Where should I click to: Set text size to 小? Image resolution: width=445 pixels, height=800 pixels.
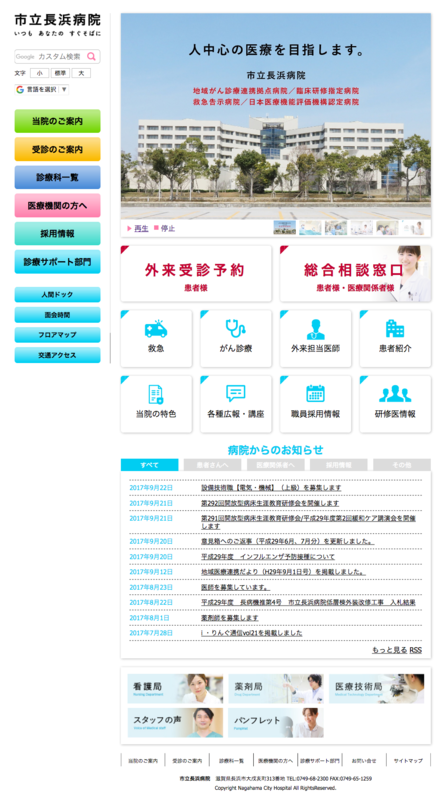pyautogui.click(x=39, y=73)
